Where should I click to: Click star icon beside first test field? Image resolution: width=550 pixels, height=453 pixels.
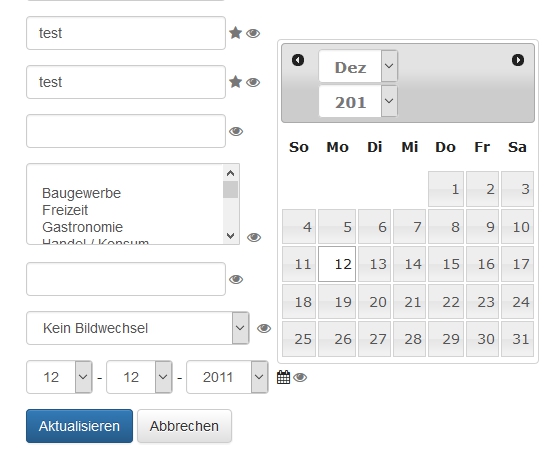[235, 33]
